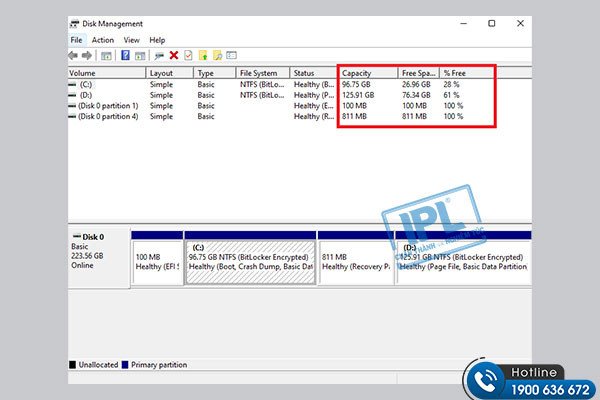Click drive icon beside (D:) volume
Image resolution: width=600 pixels, height=400 pixels.
pos(72,95)
